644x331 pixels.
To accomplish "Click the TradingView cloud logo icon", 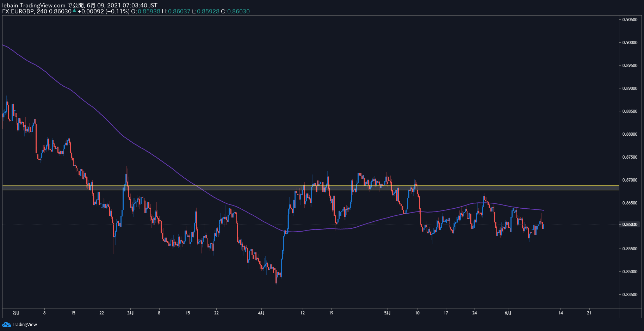I will (x=6, y=324).
